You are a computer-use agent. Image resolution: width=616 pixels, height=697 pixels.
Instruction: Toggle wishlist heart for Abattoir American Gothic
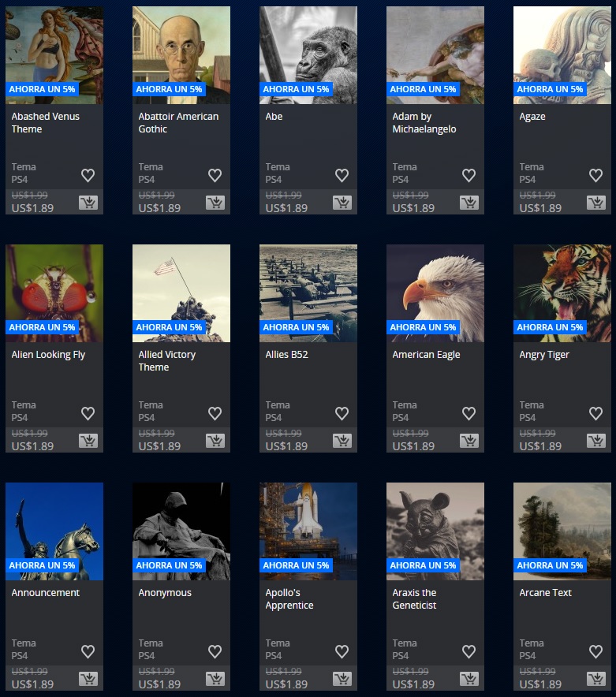pyautogui.click(x=215, y=175)
